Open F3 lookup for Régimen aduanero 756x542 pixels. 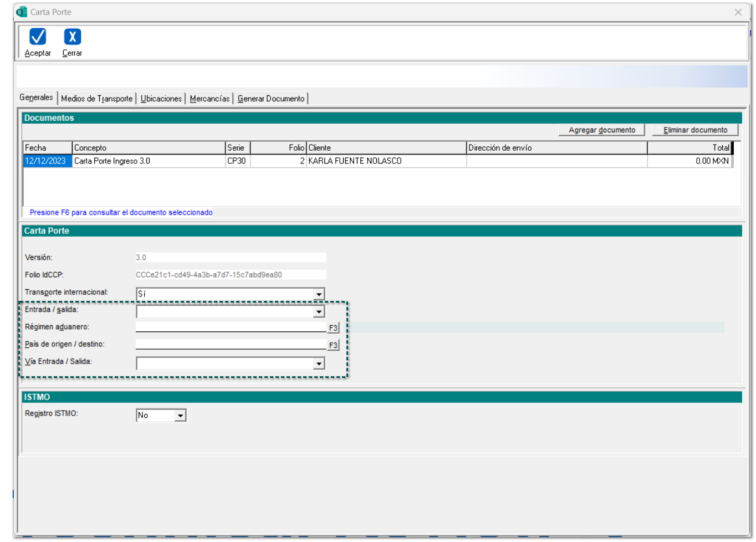click(x=333, y=328)
